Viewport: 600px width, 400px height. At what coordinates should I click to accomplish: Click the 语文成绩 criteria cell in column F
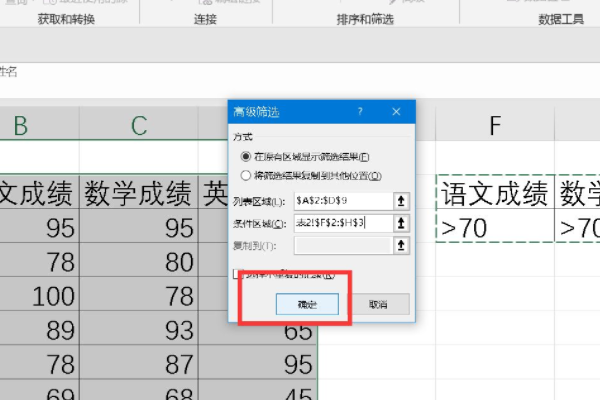(495, 192)
